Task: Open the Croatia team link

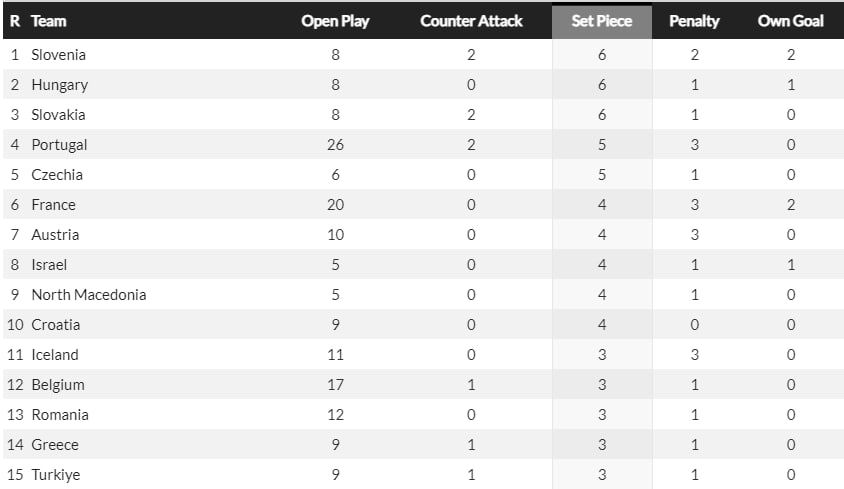Action: [x=55, y=325]
